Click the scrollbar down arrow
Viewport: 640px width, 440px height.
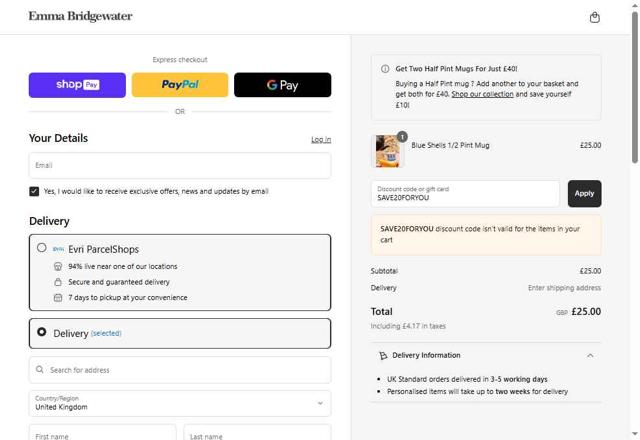coord(635,433)
